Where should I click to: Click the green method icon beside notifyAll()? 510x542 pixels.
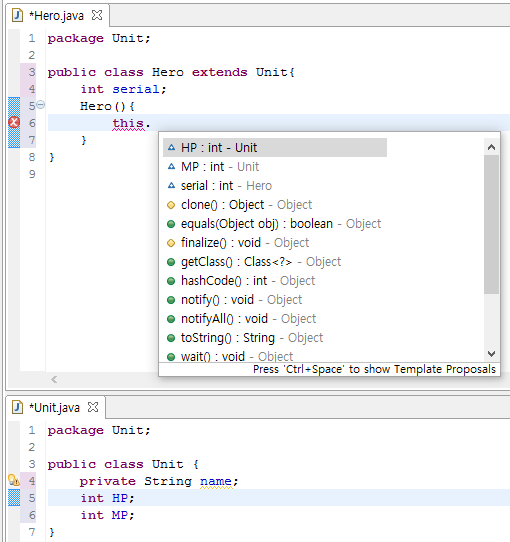pyautogui.click(x=171, y=319)
